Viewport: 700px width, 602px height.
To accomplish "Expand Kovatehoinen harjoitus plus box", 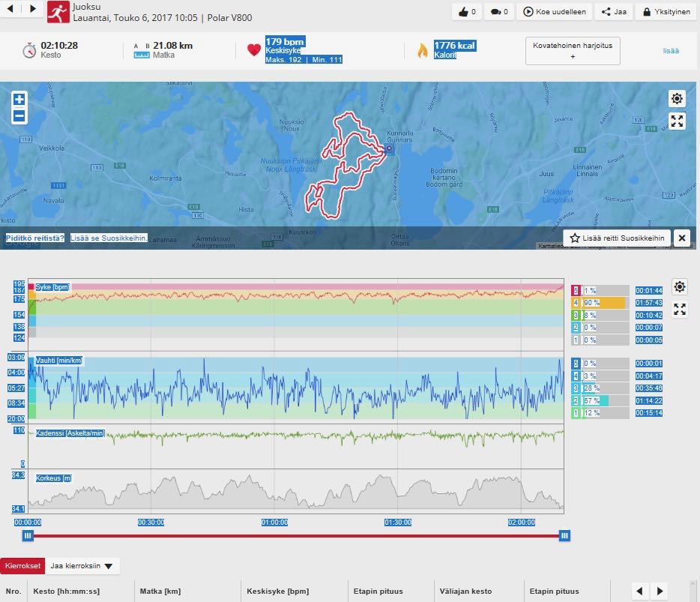I will (x=573, y=51).
